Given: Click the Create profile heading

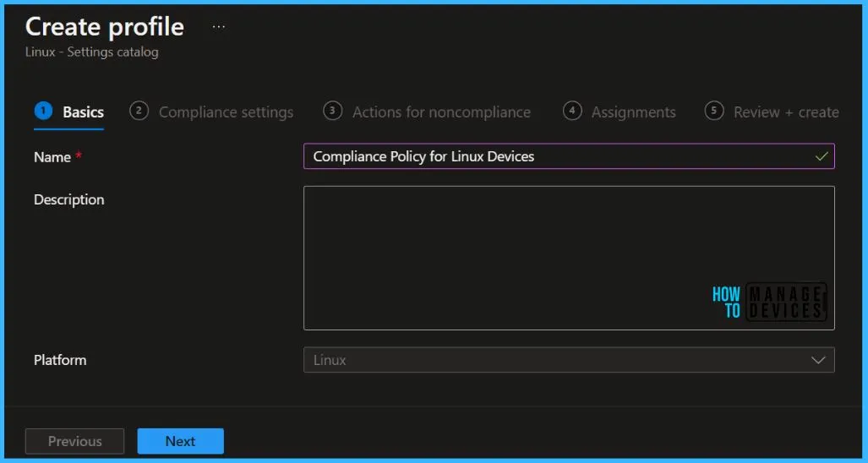Looking at the screenshot, I should tap(105, 26).
